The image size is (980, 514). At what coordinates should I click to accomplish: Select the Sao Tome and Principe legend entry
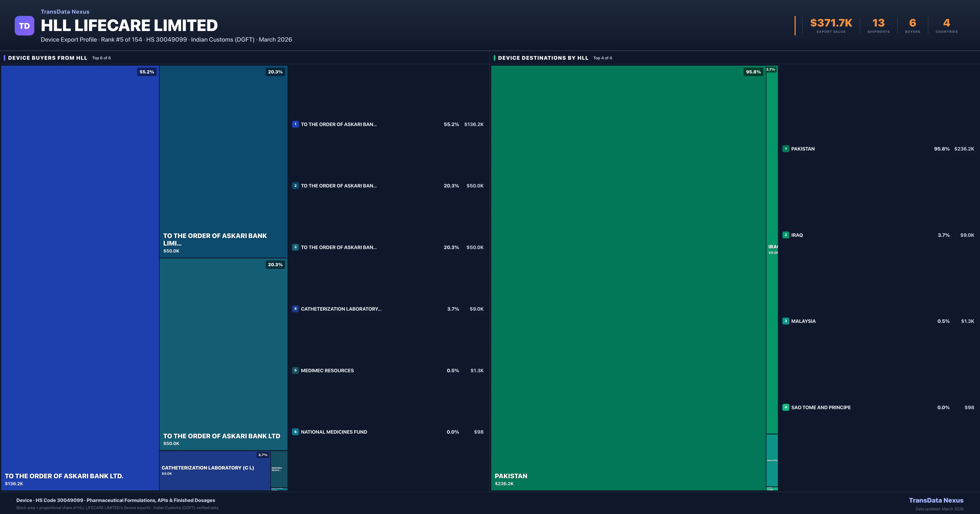pos(821,407)
